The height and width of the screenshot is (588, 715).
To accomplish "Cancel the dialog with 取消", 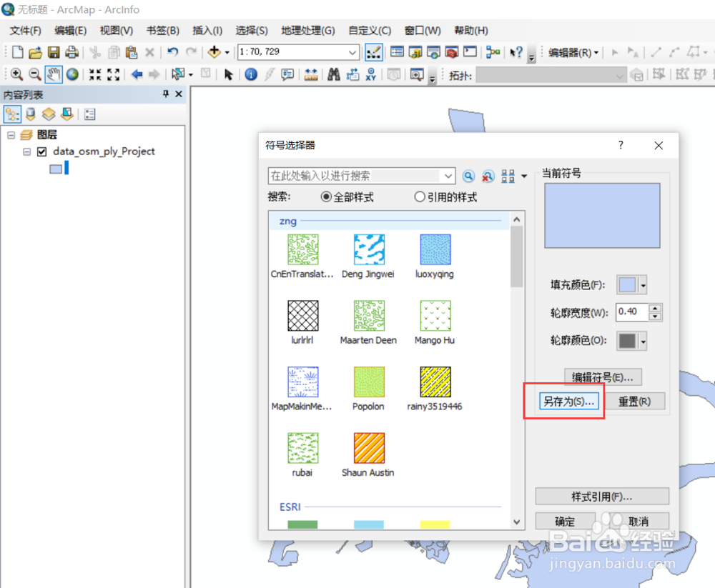I will tap(638, 521).
